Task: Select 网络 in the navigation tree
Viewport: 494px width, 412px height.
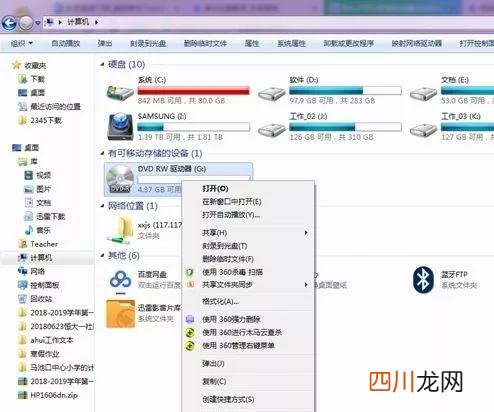Action: (x=32, y=271)
